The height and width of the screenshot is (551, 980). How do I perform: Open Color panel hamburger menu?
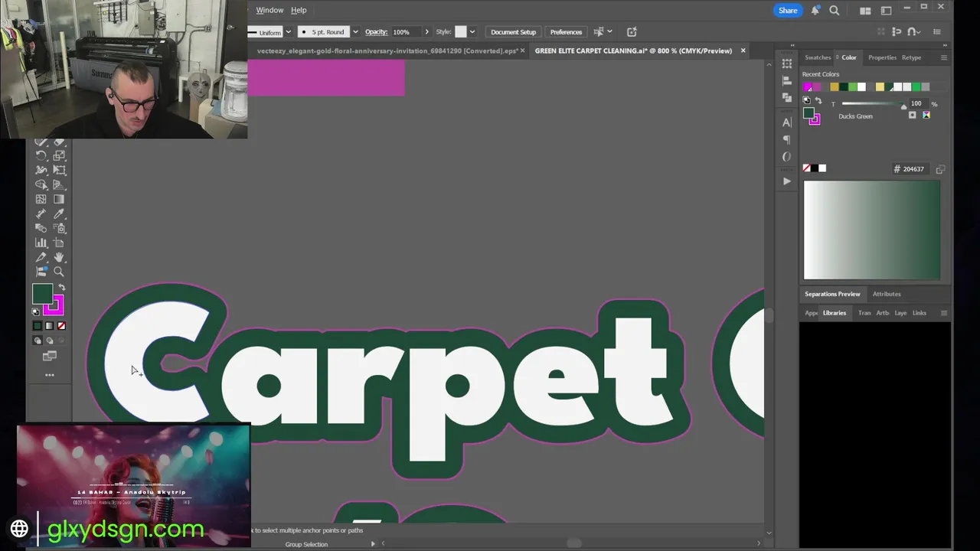click(943, 57)
